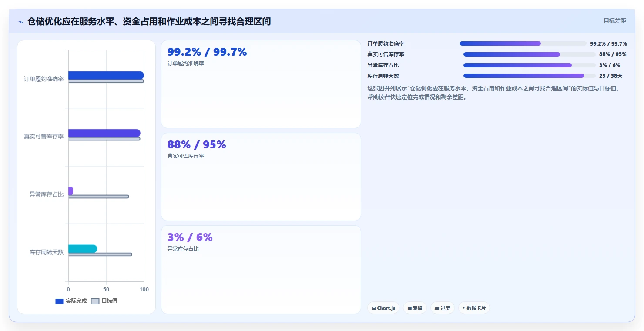Click the 99.2% / 99.7% progress row value
The image size is (644, 331).
tap(608, 44)
